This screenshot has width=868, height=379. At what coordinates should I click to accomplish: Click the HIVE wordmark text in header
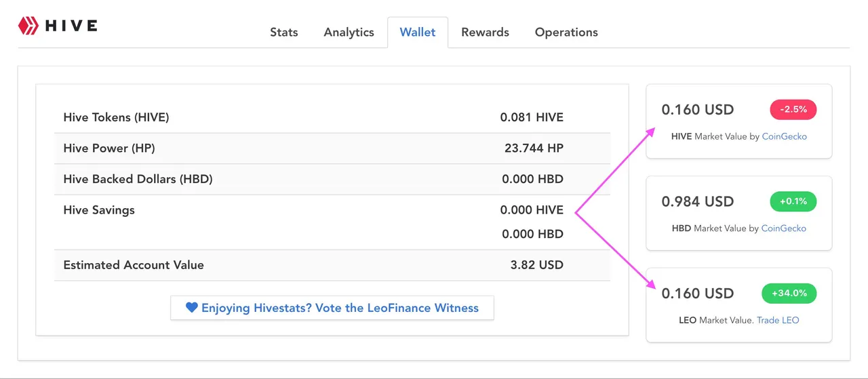click(x=71, y=26)
